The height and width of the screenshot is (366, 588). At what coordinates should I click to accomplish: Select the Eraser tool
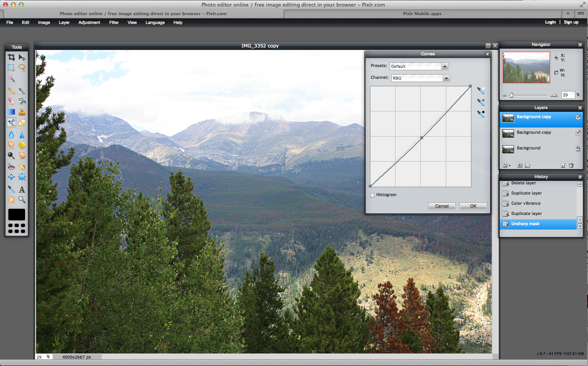pyautogui.click(x=11, y=101)
